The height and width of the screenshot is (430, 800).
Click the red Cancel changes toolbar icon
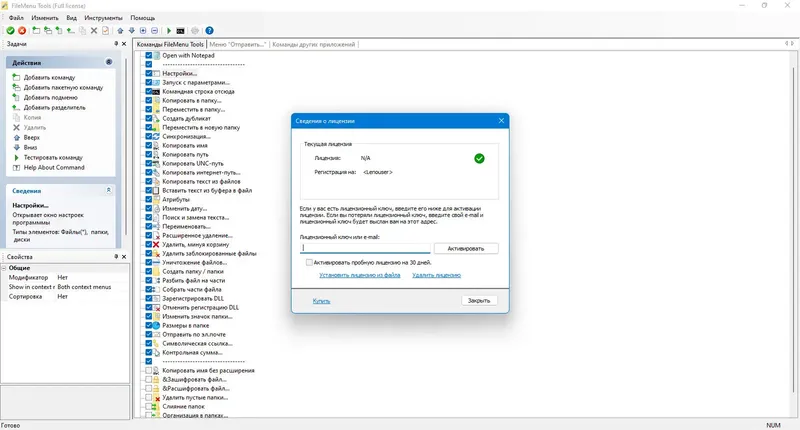pos(22,31)
